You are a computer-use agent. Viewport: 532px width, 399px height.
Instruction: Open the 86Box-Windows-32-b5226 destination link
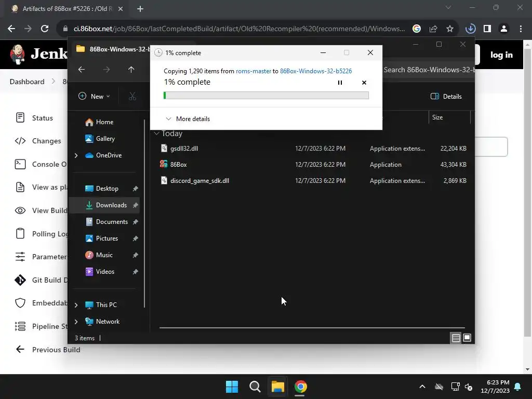316,71
